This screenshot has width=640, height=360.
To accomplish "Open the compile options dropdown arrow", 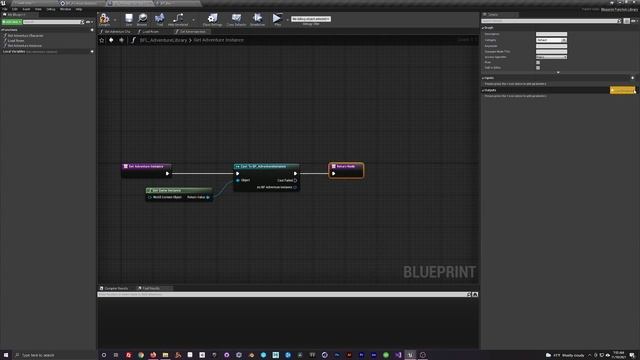I will coord(115,20).
